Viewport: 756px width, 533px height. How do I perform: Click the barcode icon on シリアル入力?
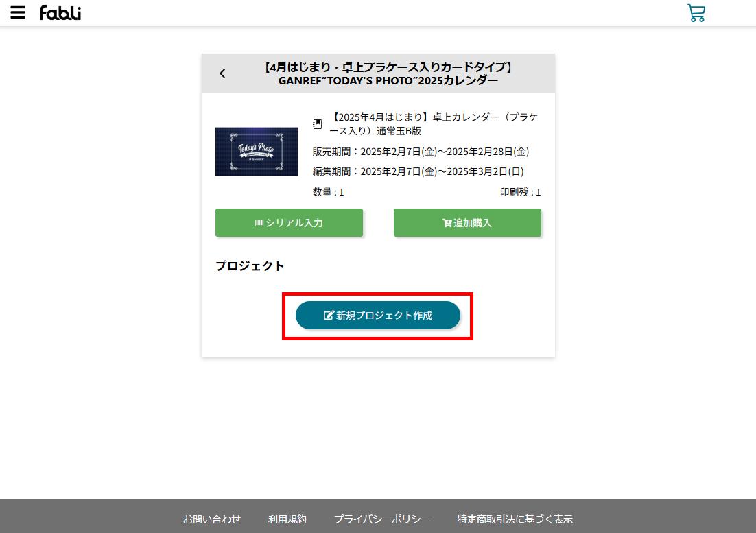point(259,223)
